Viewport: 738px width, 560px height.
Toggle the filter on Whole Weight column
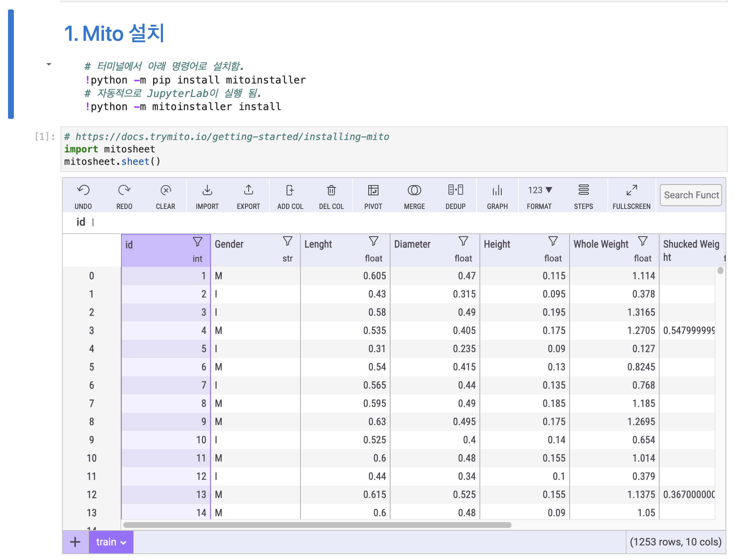tap(643, 241)
